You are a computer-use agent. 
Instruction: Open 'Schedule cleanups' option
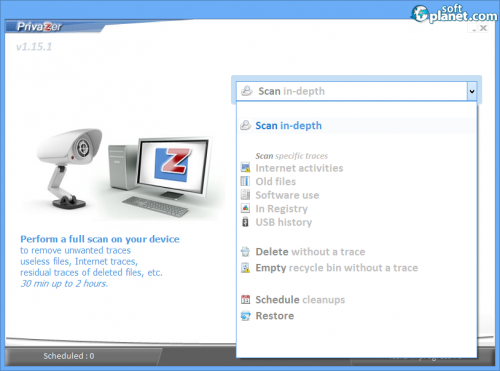(x=300, y=300)
